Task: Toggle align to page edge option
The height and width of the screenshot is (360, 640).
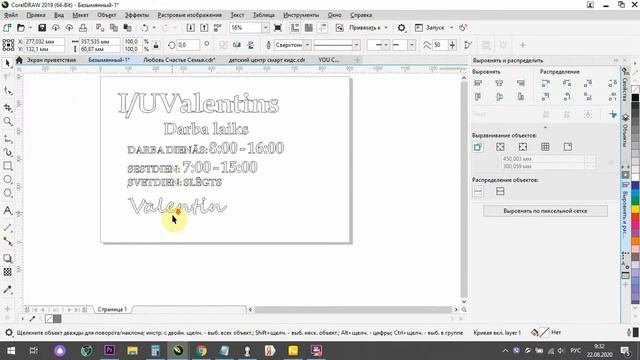Action: (x=500, y=147)
